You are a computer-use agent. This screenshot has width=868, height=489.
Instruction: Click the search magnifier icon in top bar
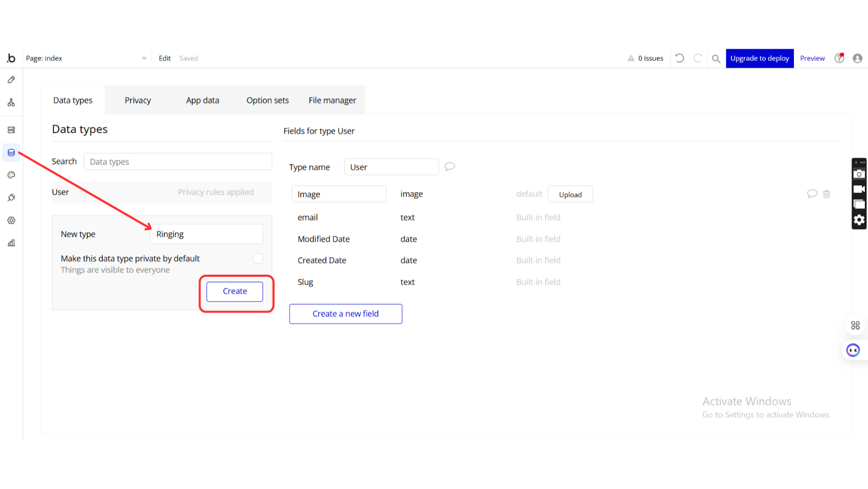pyautogui.click(x=716, y=59)
